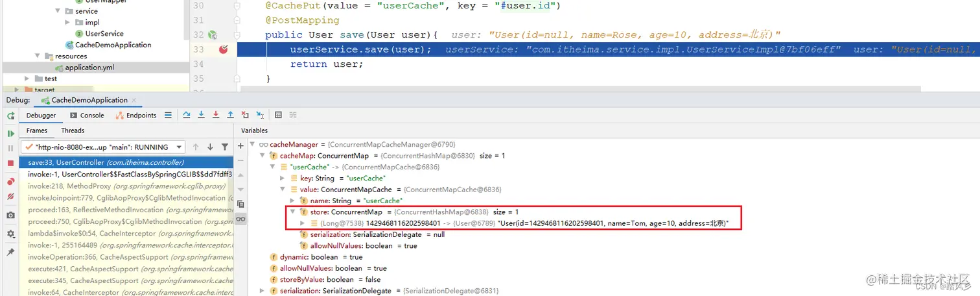Open Evaluate Expression calculator icon

[x=278, y=115]
